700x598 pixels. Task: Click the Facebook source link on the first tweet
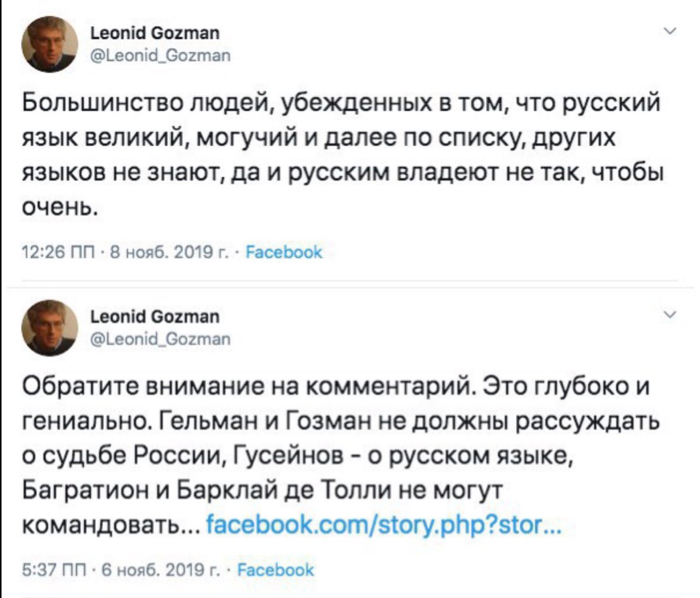284,252
